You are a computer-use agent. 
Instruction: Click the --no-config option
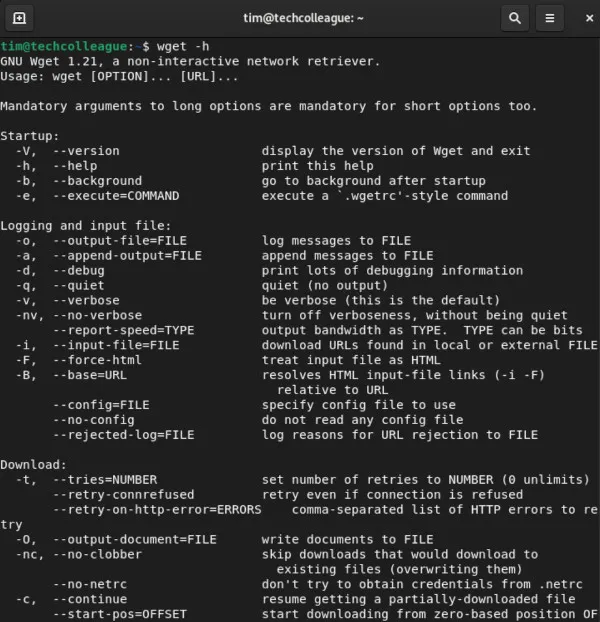coord(94,420)
